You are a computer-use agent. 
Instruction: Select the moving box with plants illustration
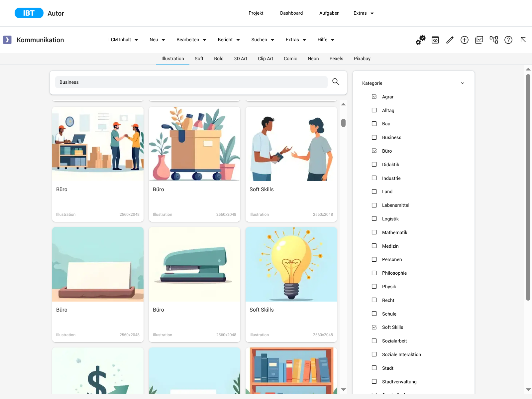pos(194,144)
